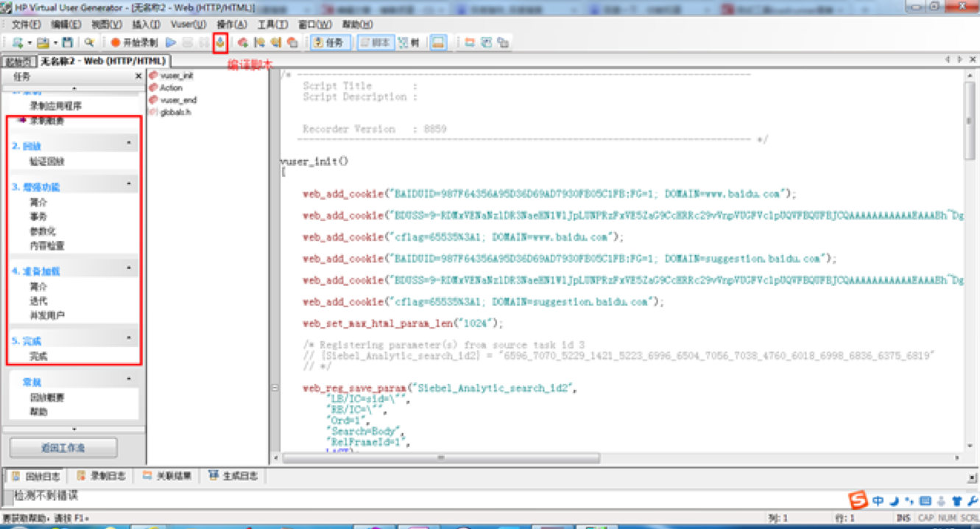Click the compile script icon highlighted in red
Viewport: 980px width, 529px height.
point(219,43)
